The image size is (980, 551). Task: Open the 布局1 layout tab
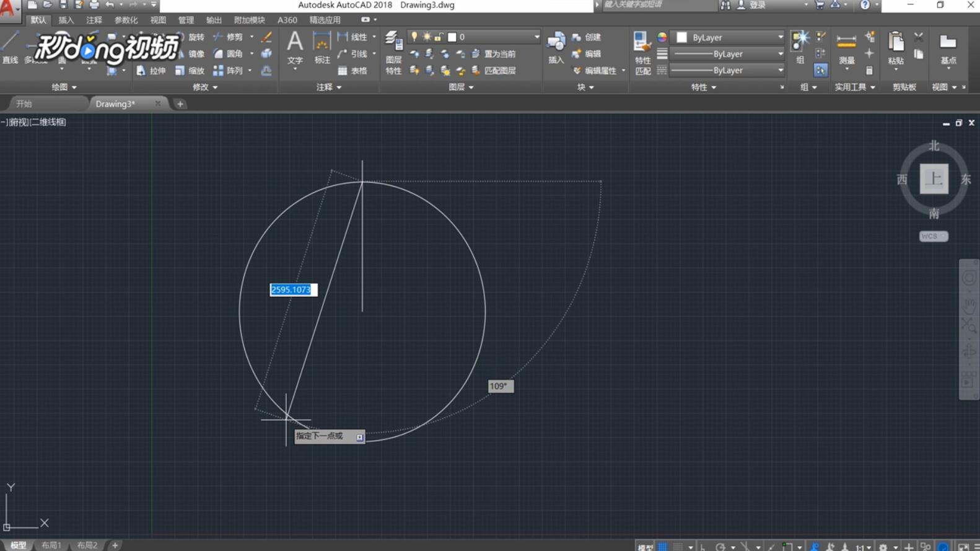pyautogui.click(x=51, y=545)
